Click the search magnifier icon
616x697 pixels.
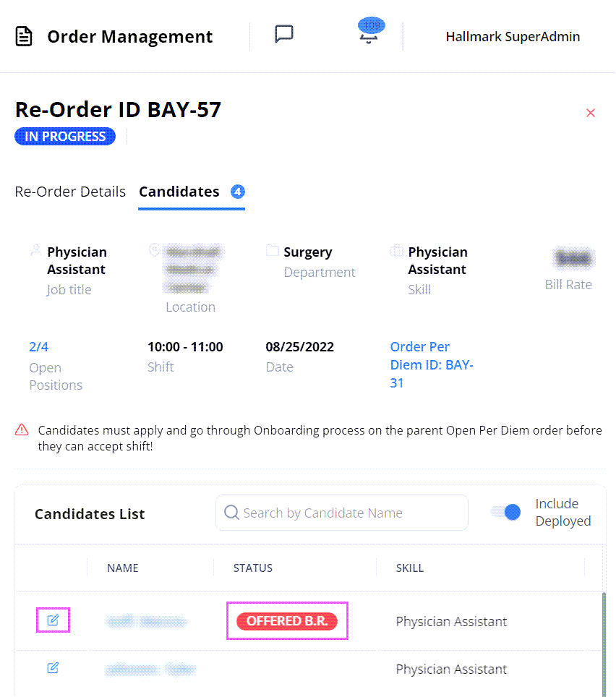tap(231, 512)
